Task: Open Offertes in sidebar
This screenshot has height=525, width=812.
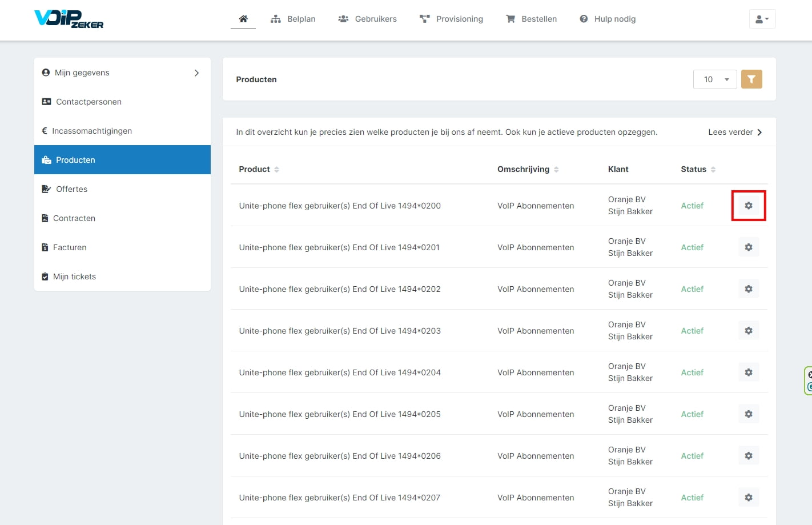Action: pyautogui.click(x=122, y=189)
